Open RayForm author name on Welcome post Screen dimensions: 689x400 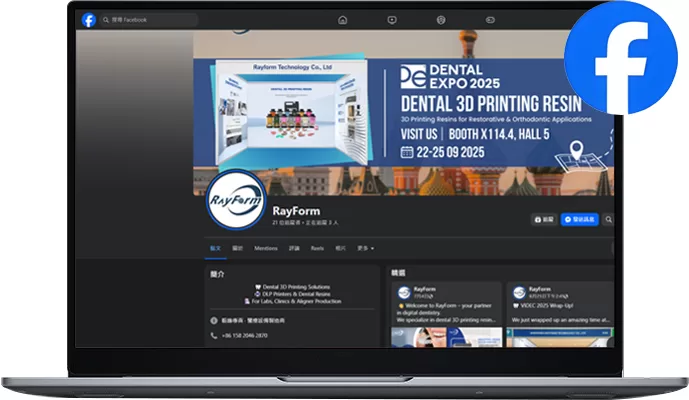click(424, 289)
